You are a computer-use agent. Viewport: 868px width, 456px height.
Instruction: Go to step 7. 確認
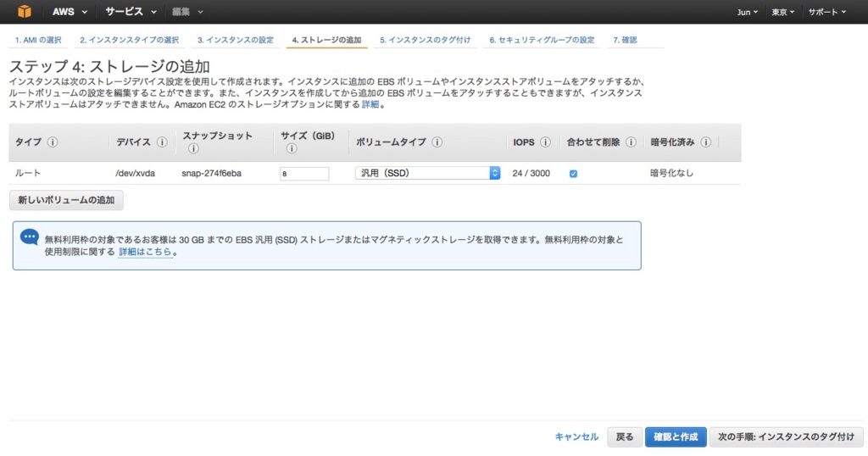(625, 40)
